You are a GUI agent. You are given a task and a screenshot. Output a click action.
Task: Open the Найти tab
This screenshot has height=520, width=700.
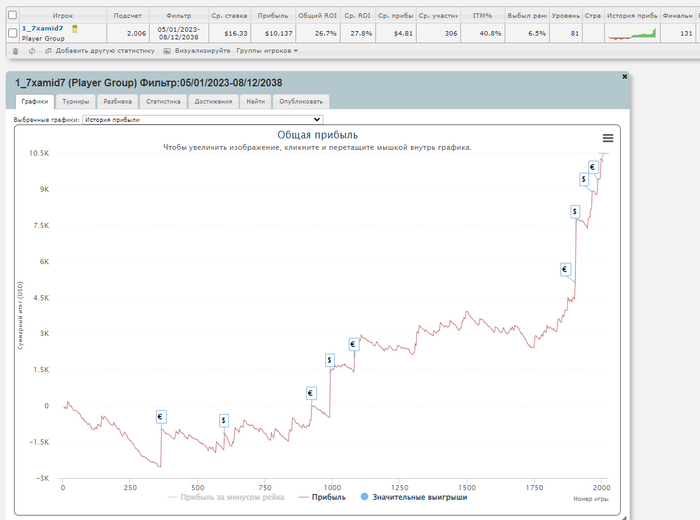pos(255,101)
